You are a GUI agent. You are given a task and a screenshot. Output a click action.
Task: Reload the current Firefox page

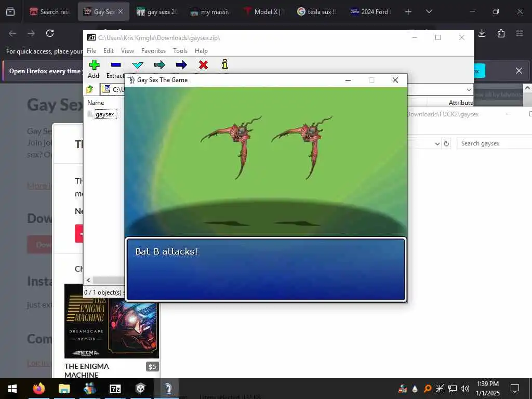point(50,33)
